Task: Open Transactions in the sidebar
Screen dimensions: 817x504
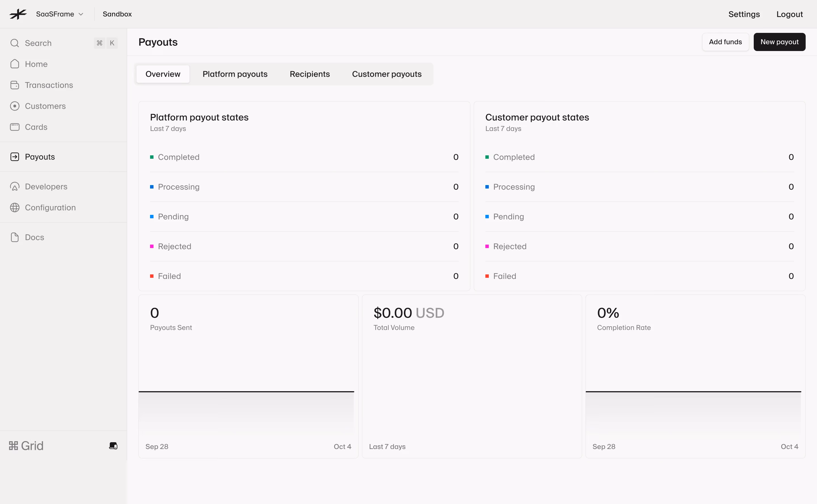Action: 49,85
